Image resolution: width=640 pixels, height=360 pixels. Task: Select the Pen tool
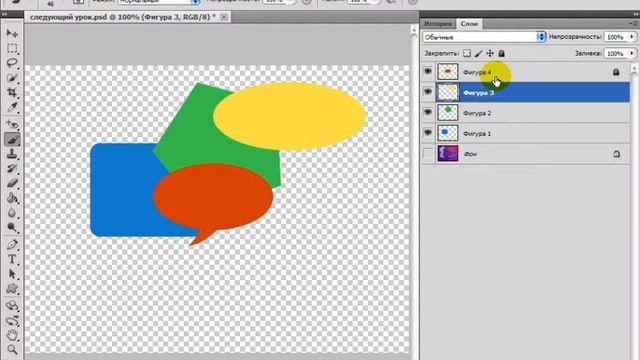12,244
